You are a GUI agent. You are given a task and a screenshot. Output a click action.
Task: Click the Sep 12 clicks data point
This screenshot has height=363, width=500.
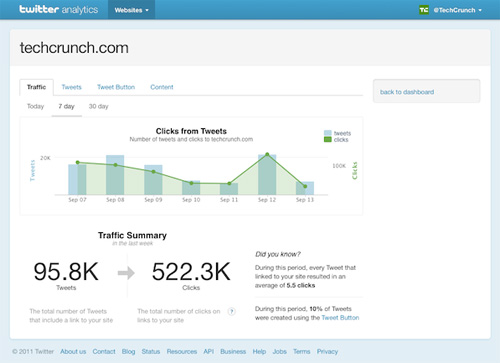(x=267, y=154)
